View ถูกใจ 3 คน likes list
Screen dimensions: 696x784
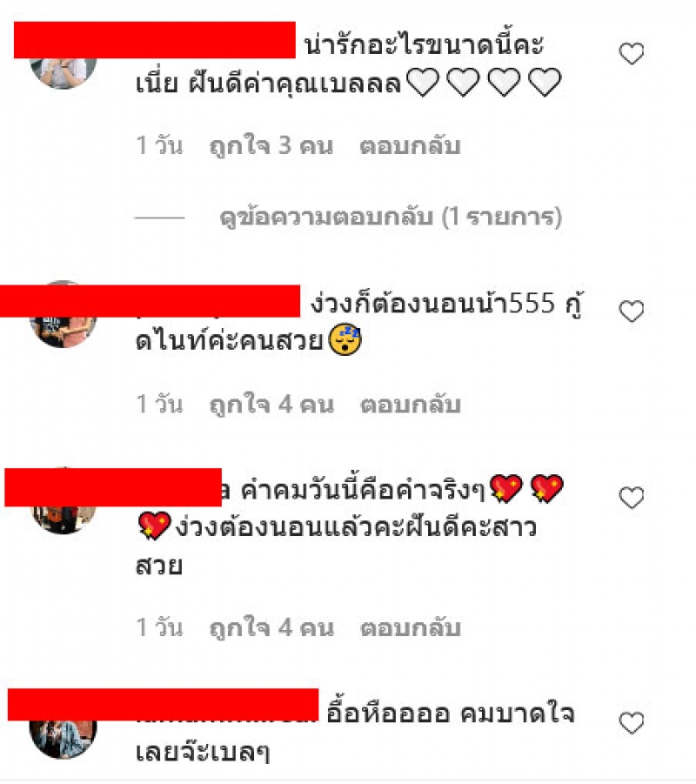coord(271,145)
